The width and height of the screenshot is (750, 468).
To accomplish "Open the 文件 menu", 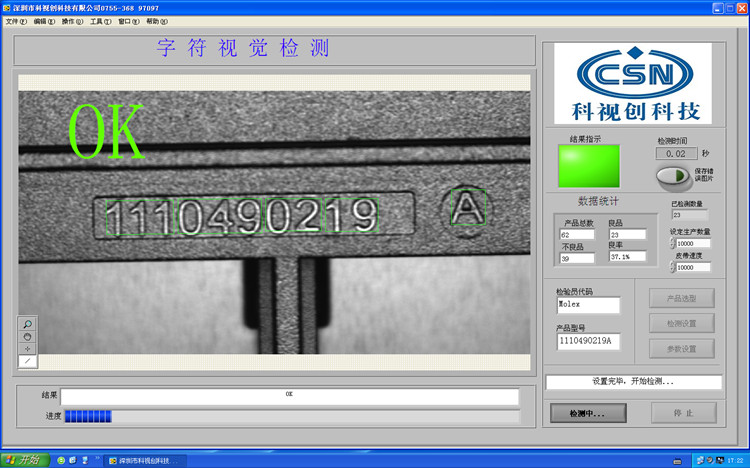I will pos(15,20).
